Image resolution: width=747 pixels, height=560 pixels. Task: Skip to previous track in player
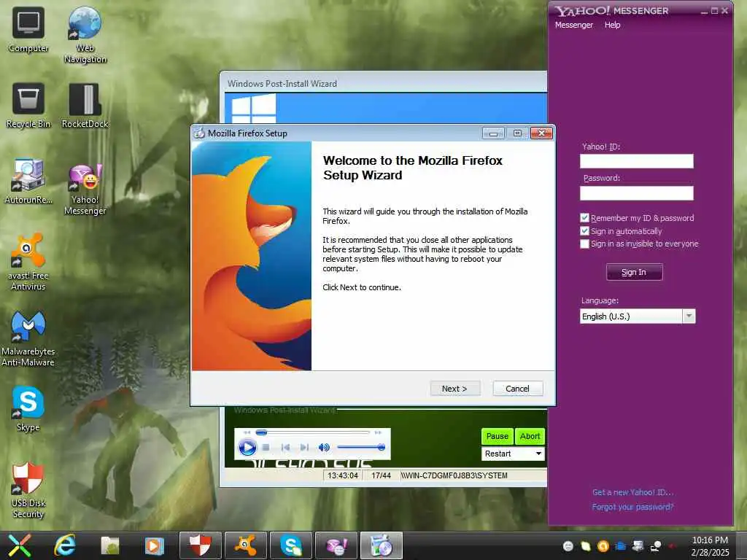pos(285,447)
